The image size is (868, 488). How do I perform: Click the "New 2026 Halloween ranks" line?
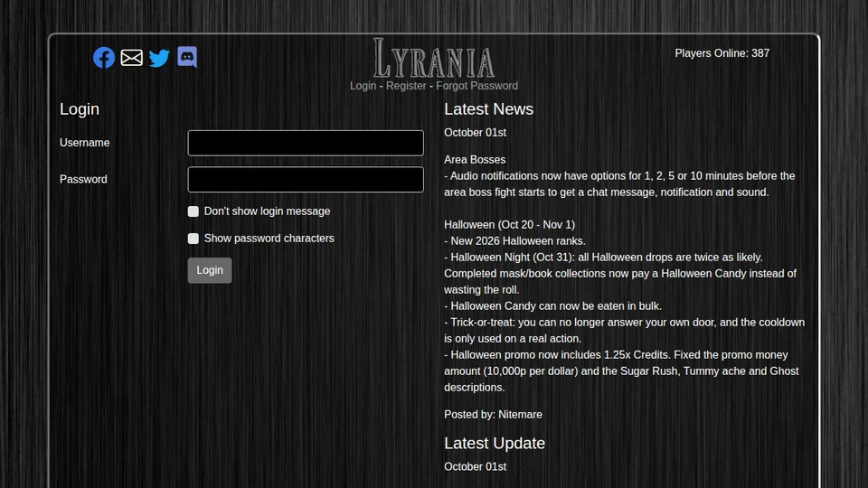(514, 240)
